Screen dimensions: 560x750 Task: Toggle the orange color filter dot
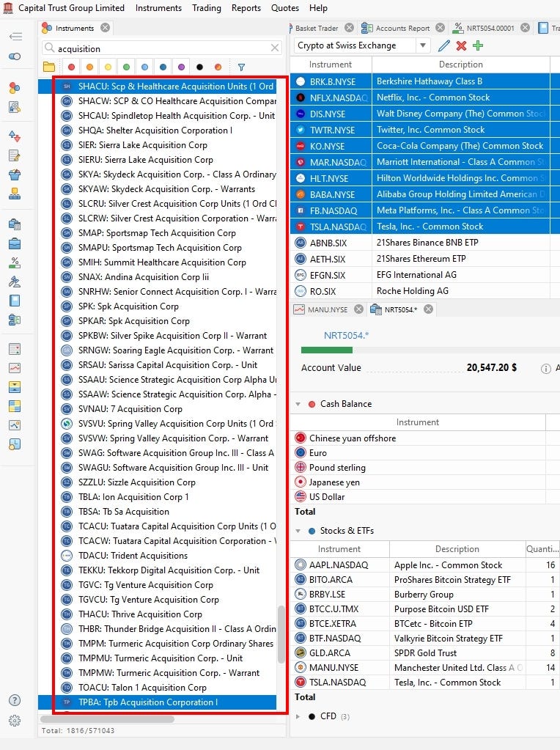point(89,67)
